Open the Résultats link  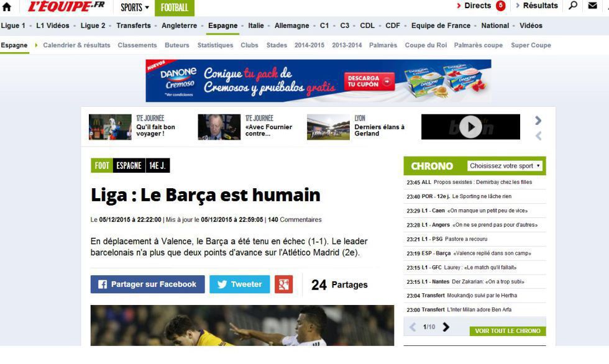coord(537,6)
